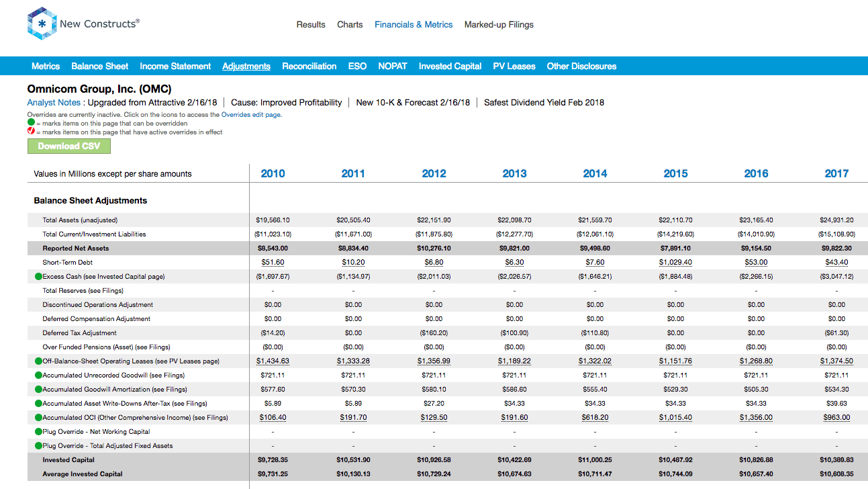Click green dot beside Accumulated OCI row

point(38,418)
